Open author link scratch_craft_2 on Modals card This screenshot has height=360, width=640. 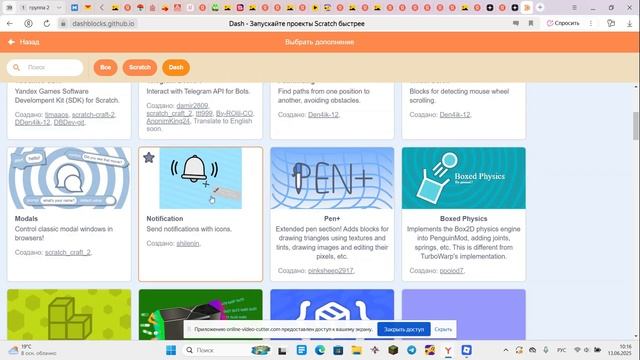68,253
